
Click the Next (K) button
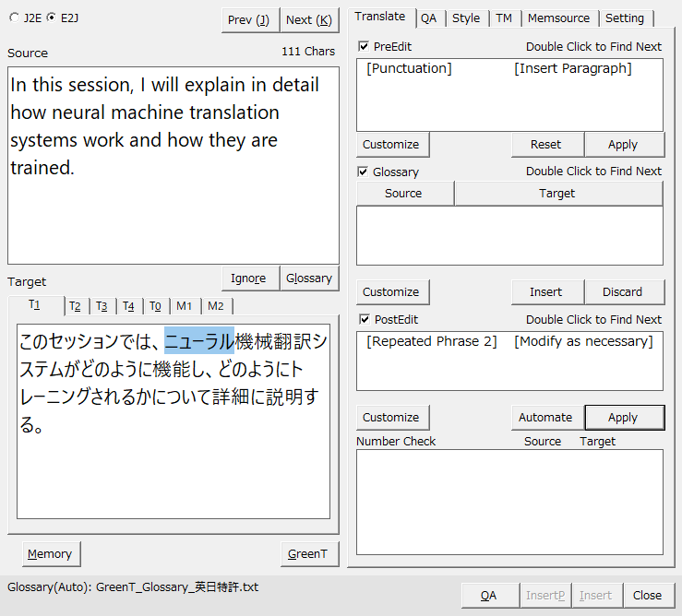[x=309, y=19]
